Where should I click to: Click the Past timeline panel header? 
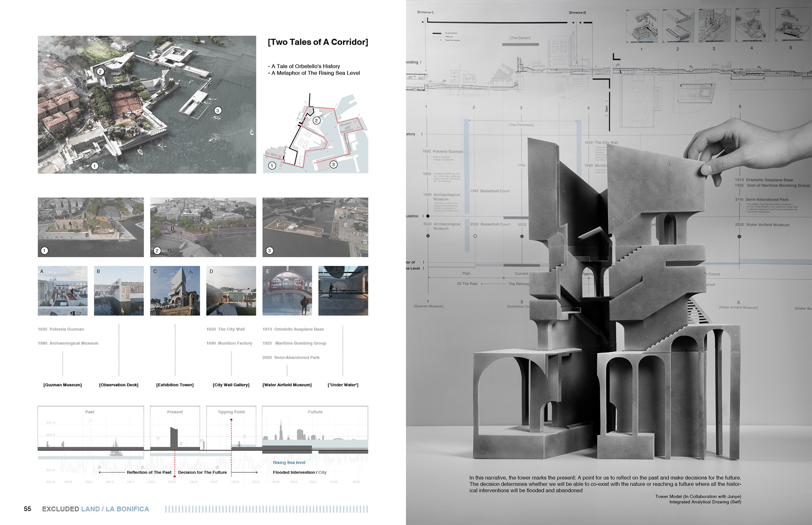(x=90, y=412)
